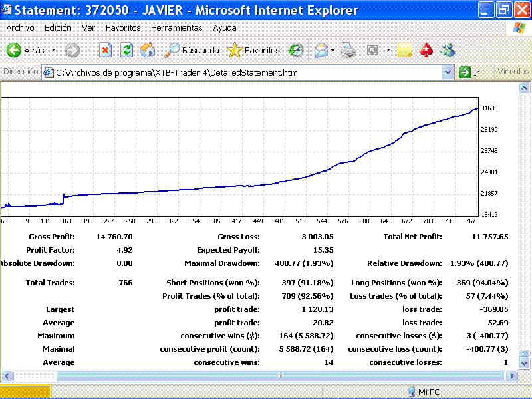Click the red spade poker icon

tap(426, 51)
